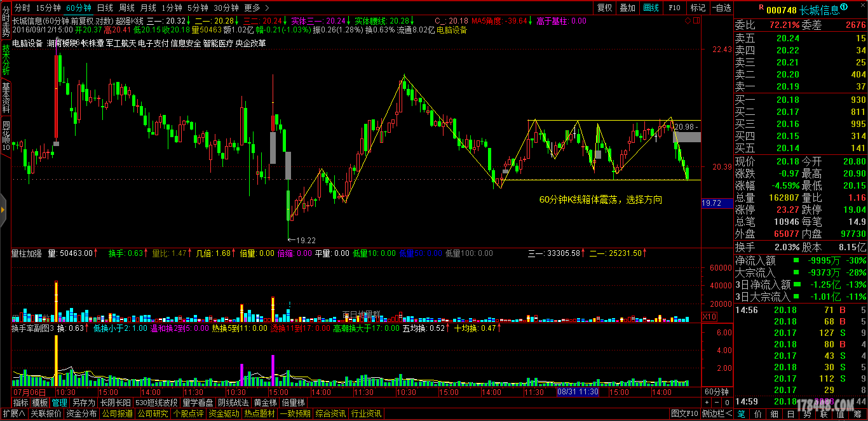Viewport: 868px width, 421px height.
Task: Toggle 画线 drawing mode on
Action: pyautogui.click(x=651, y=8)
